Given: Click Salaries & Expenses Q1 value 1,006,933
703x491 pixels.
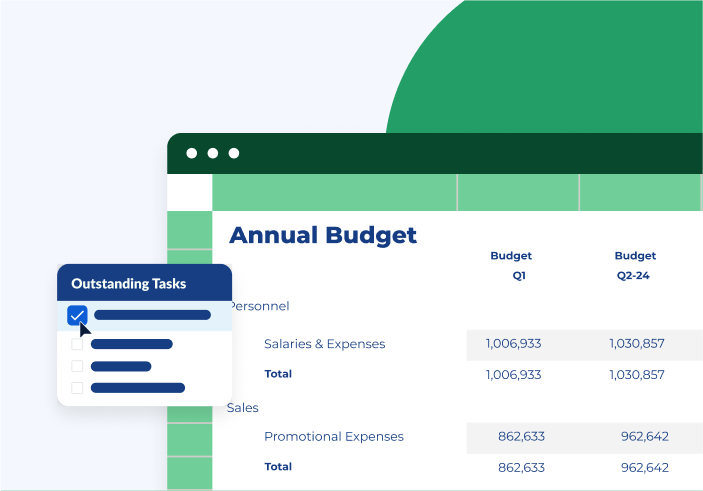Looking at the screenshot, I should (513, 344).
